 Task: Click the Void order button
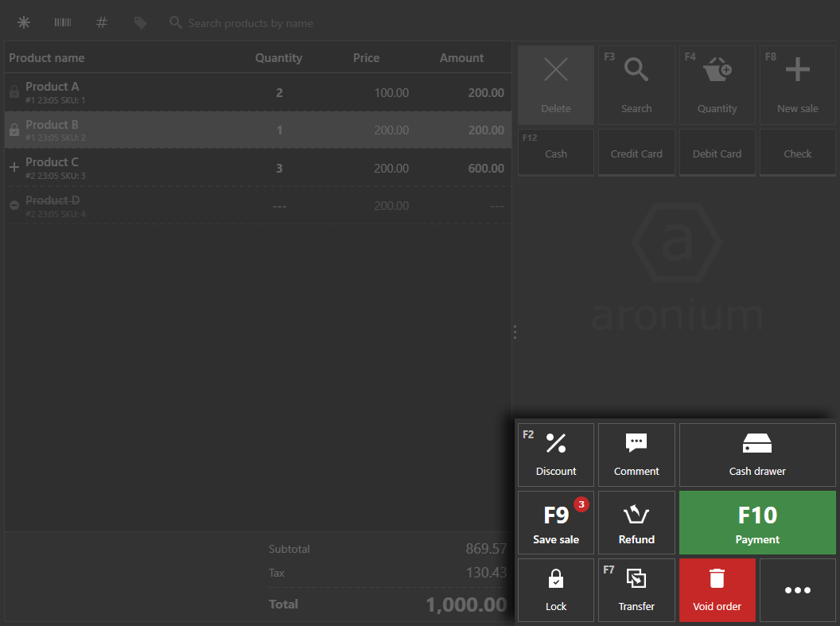717,589
